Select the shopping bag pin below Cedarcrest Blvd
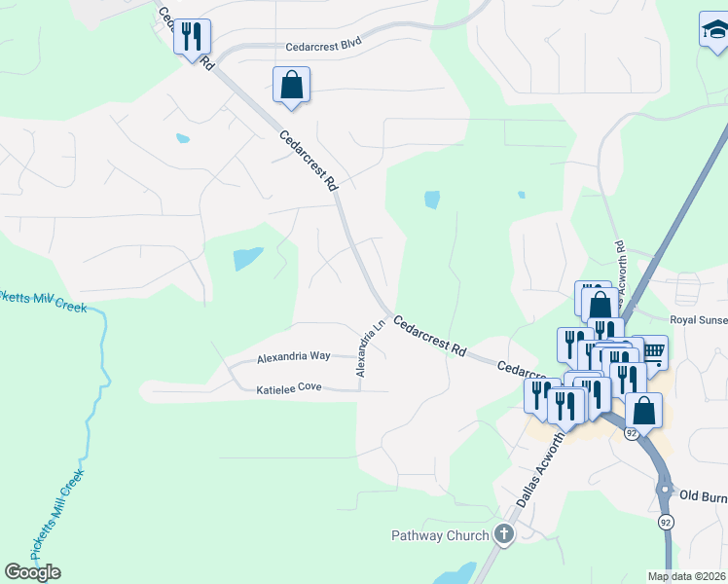Screen dimensions: 728x584 [291, 87]
